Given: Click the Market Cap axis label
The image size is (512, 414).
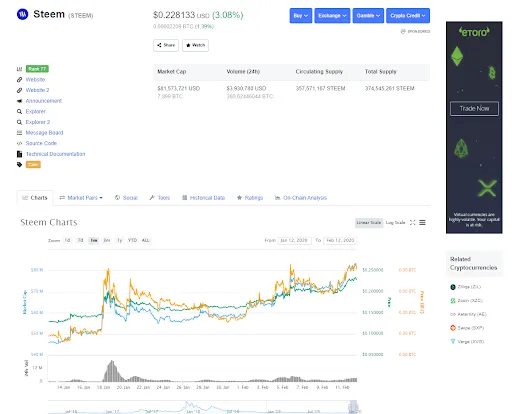Looking at the screenshot, I should pyautogui.click(x=24, y=302).
